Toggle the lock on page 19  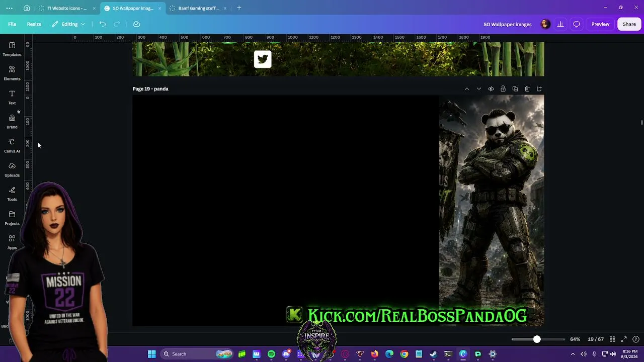(x=503, y=89)
